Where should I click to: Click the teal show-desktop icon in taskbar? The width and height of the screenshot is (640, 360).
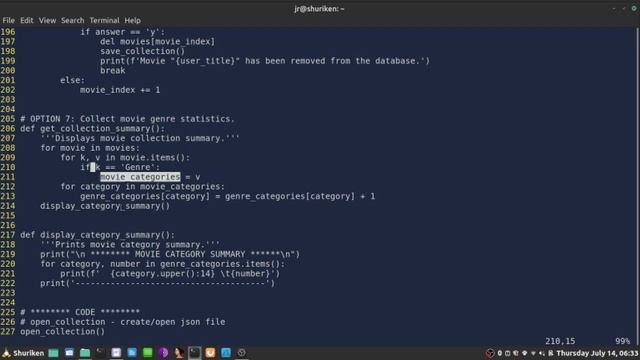coord(53,353)
